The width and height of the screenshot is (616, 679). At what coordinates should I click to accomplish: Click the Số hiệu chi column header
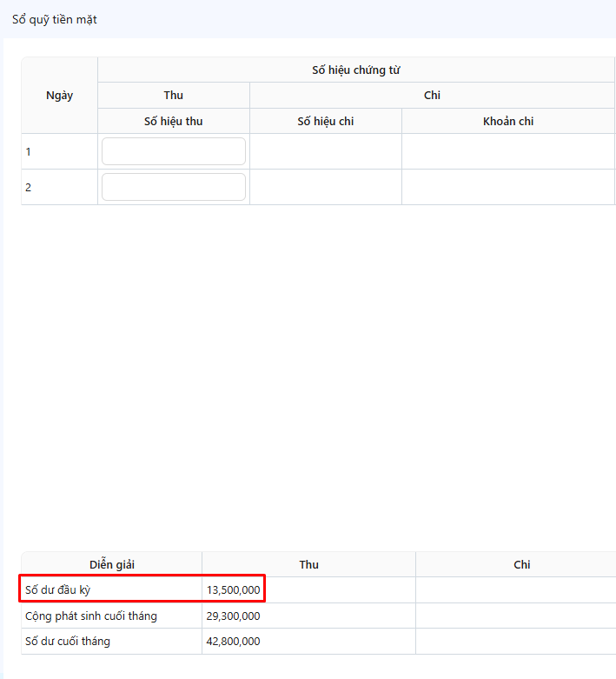tap(326, 121)
